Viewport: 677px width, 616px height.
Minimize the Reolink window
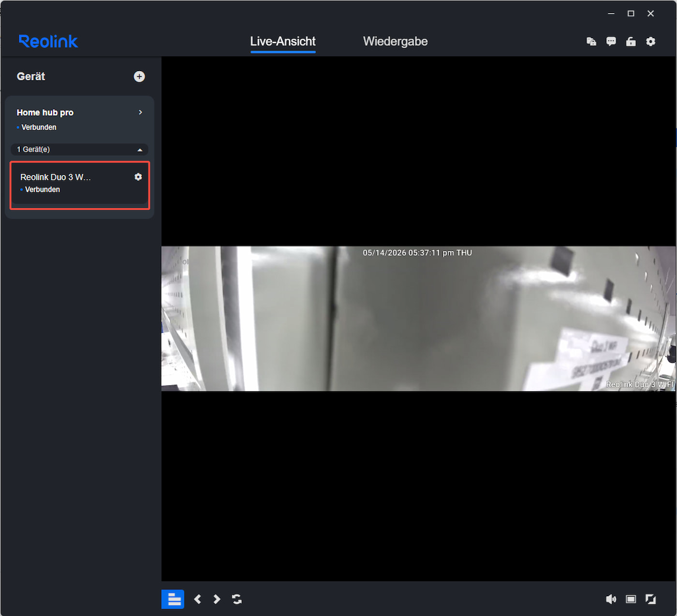[611, 14]
